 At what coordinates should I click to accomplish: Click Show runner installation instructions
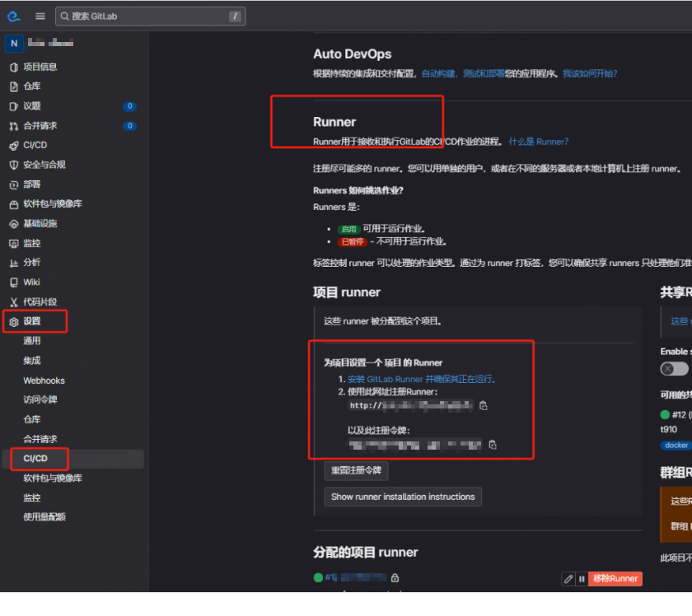point(403,497)
